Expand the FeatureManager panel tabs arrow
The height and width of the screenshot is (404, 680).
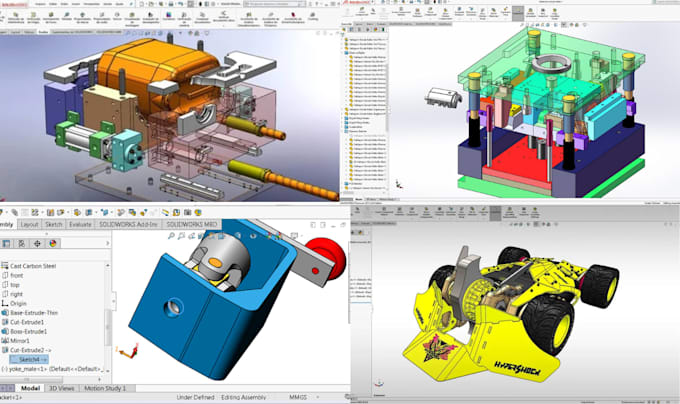click(x=108, y=244)
